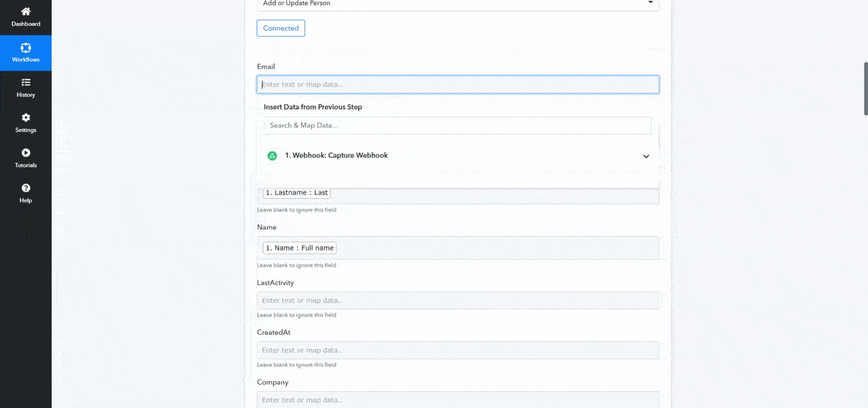Select the Workflows icon in sidebar
868x408 pixels.
(26, 47)
